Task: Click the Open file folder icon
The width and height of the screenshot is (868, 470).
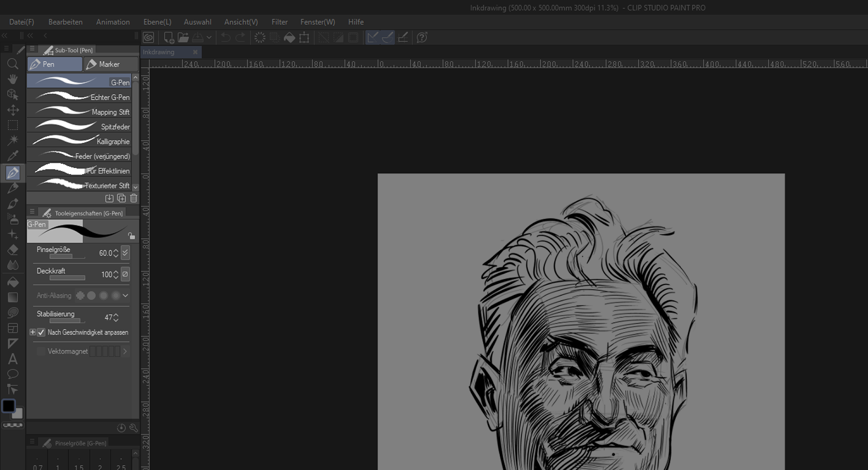Action: [x=183, y=38]
